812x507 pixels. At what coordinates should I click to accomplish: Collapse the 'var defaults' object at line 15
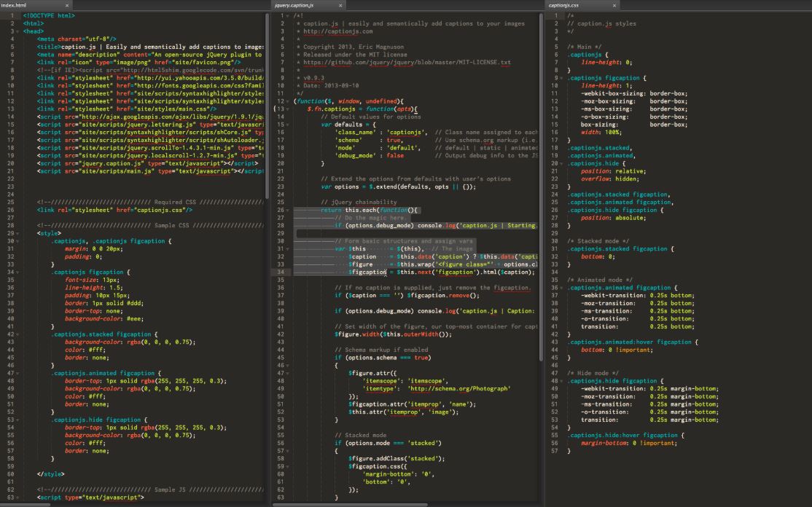[x=288, y=125]
